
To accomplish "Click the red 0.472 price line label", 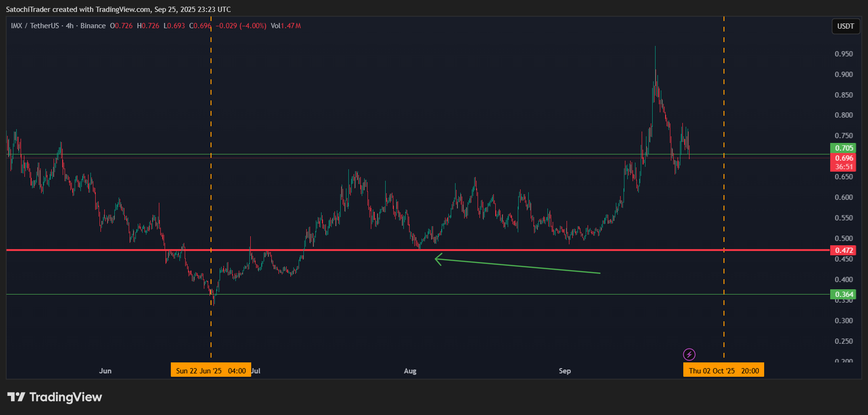I will 843,251.
